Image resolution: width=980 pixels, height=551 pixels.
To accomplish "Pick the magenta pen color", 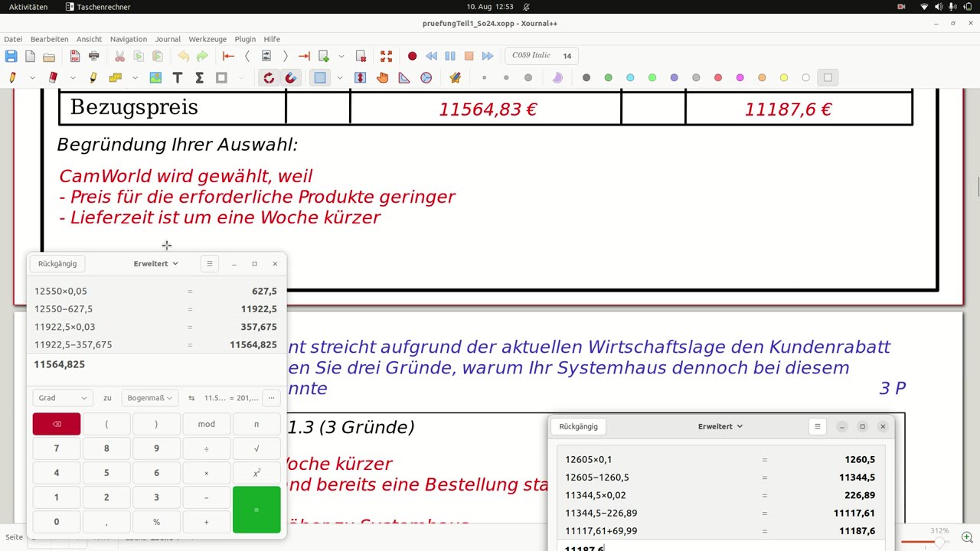I will click(x=740, y=77).
